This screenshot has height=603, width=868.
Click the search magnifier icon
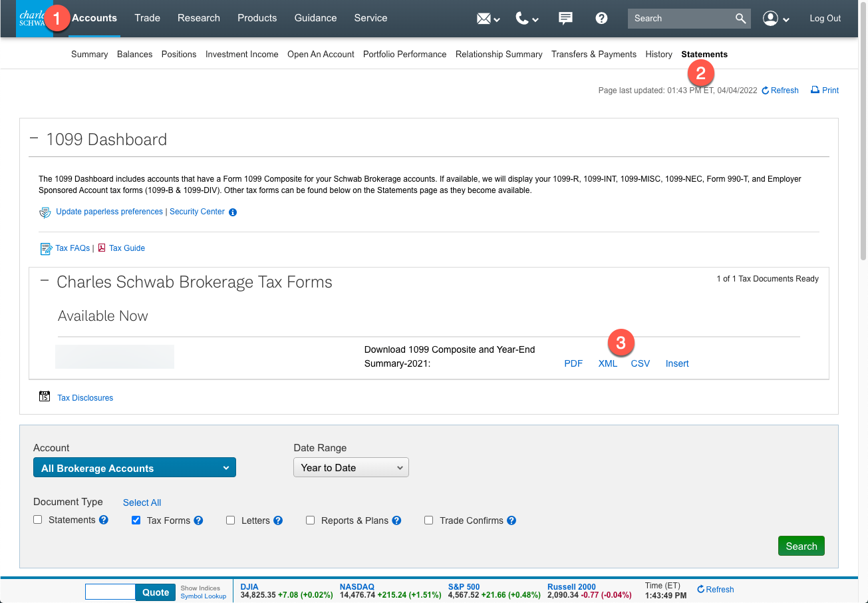(x=741, y=19)
